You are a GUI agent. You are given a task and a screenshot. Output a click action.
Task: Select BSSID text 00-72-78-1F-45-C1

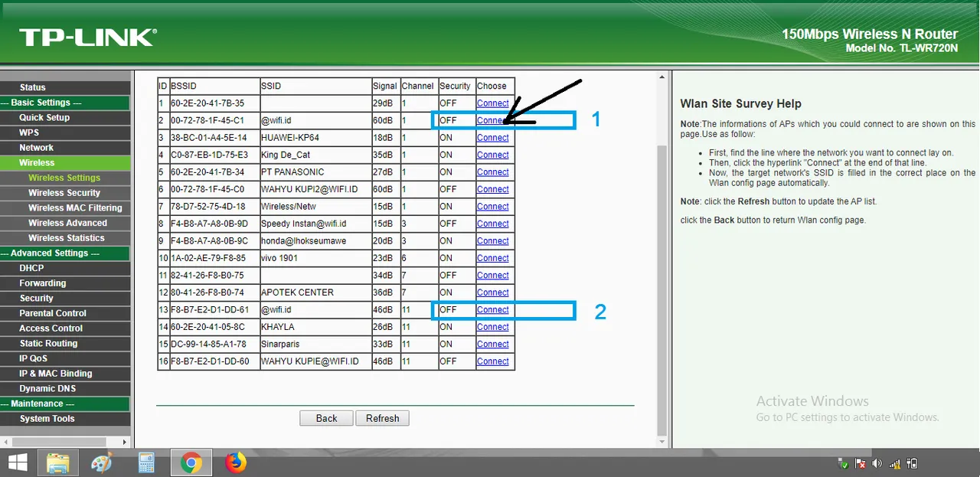click(207, 120)
